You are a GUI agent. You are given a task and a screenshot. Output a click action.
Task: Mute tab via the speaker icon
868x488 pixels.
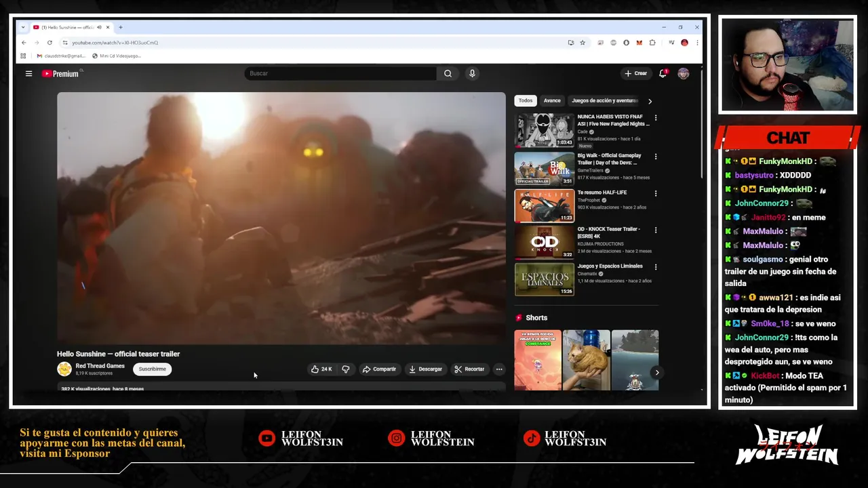click(x=99, y=27)
